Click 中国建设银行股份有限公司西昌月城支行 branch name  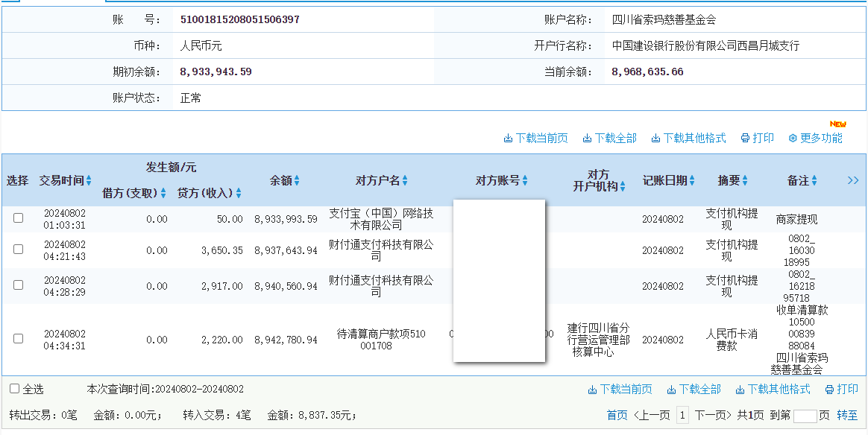[705, 46]
